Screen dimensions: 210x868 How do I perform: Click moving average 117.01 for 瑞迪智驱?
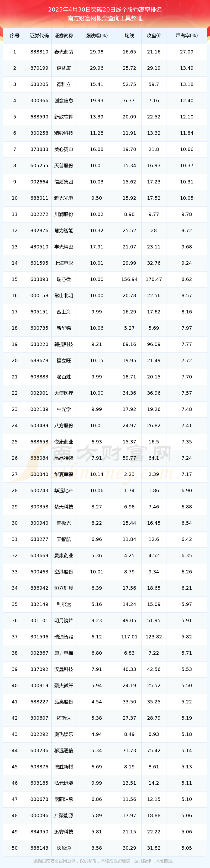click(129, 637)
